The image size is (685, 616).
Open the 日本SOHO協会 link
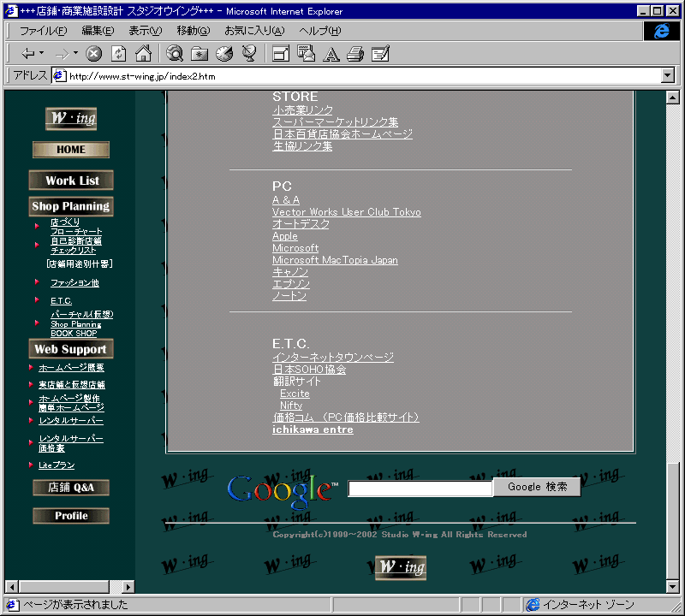(309, 370)
